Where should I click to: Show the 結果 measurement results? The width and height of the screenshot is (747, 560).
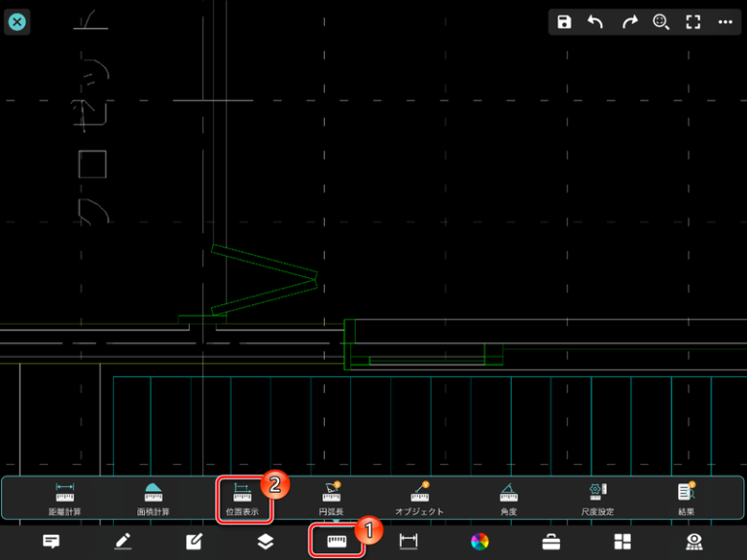click(687, 498)
